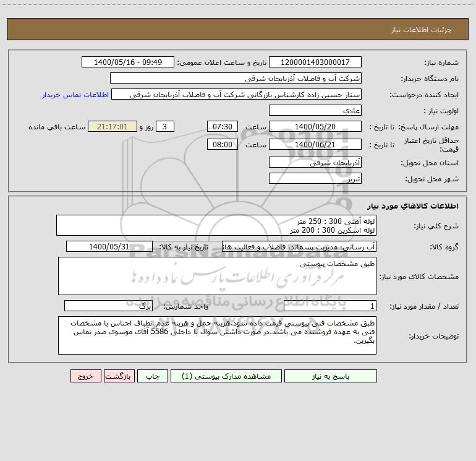The image size is (476, 461).
Task: Click label 'نام دستگاه خریدار:'
Action: 430,79
